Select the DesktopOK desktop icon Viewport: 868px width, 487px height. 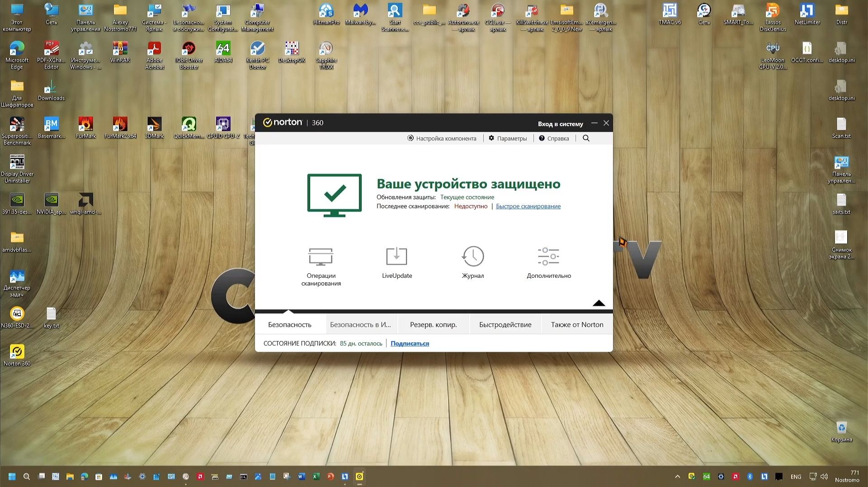coord(292,52)
